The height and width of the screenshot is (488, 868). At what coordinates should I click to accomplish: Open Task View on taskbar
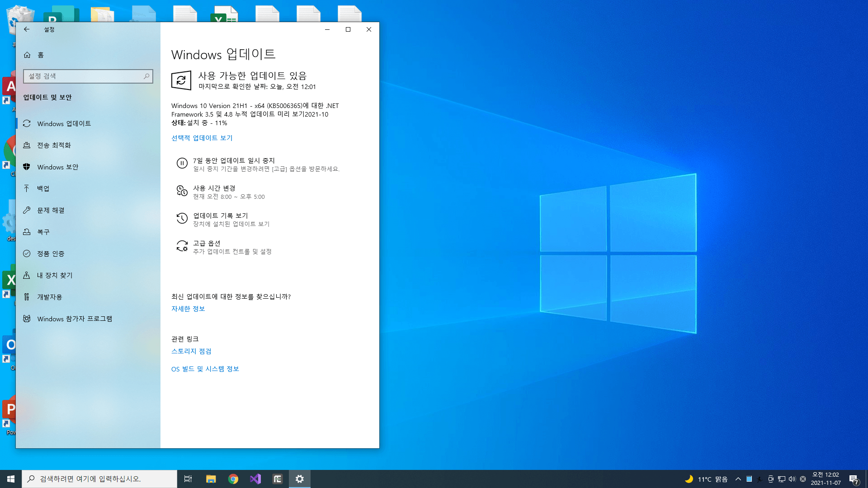tap(188, 479)
